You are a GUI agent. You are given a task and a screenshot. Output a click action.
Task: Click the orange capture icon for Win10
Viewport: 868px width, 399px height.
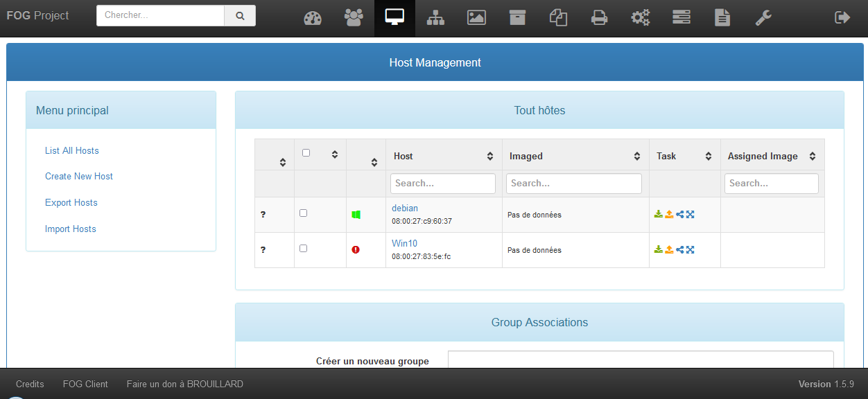(669, 249)
